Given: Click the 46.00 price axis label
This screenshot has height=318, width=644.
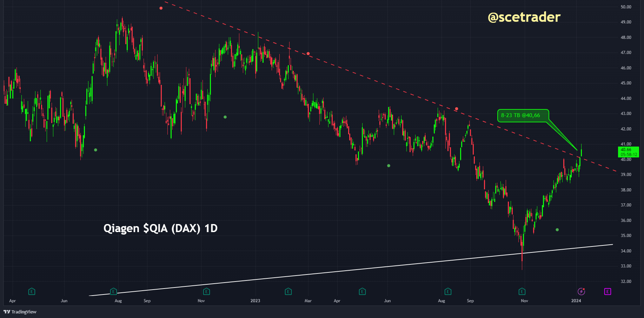Looking at the screenshot, I should click(x=626, y=68).
